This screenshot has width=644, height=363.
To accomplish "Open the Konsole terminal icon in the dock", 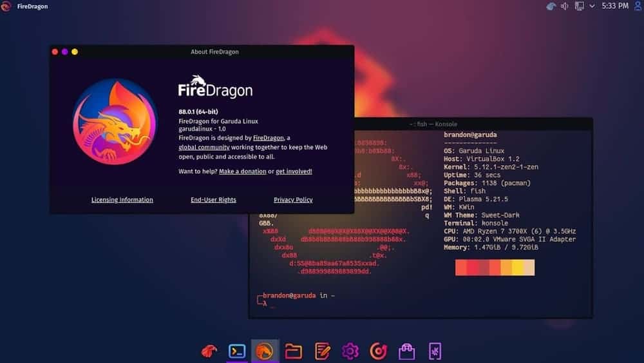I will point(237,351).
